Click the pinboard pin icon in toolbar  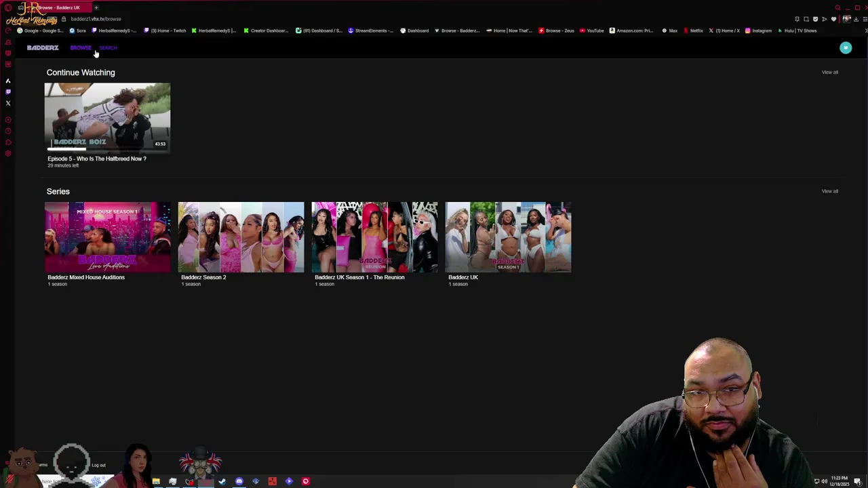click(x=797, y=19)
